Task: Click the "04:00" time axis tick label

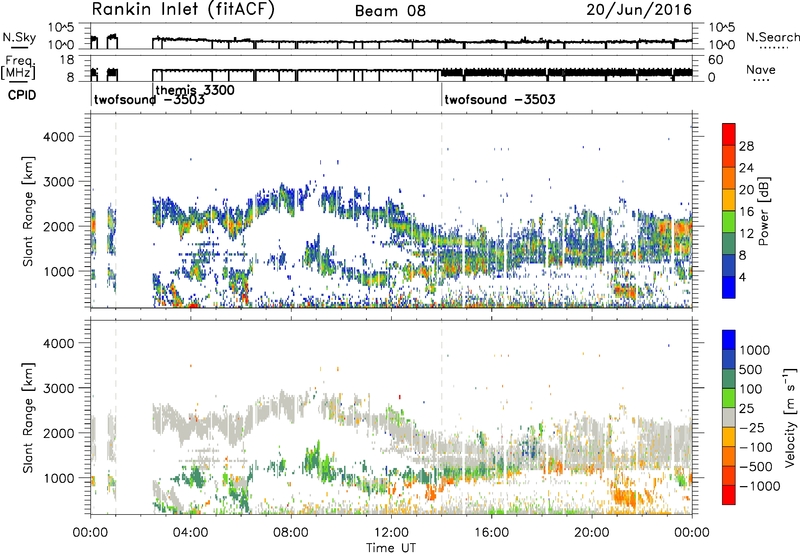Action: (190, 533)
